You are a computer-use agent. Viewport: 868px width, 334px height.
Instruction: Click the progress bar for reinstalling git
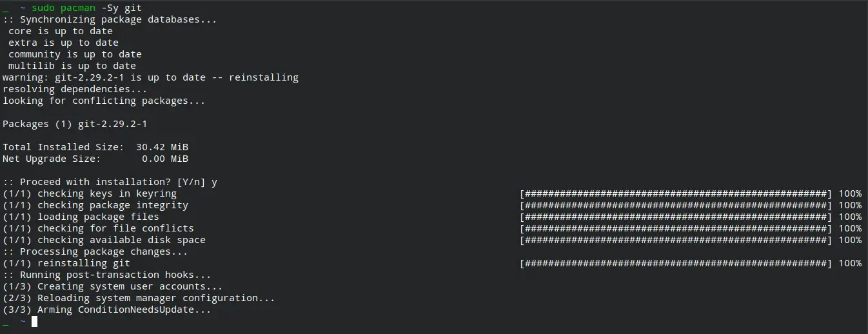(676, 263)
